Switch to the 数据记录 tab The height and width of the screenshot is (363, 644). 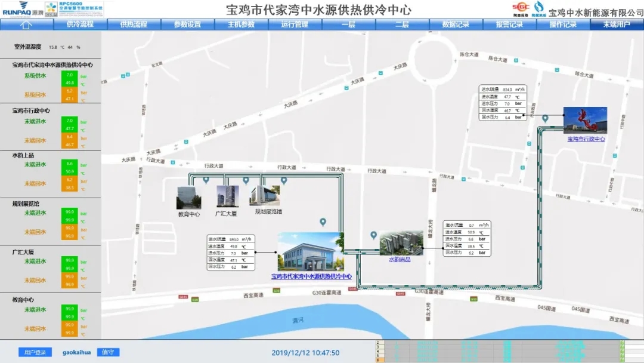456,24
